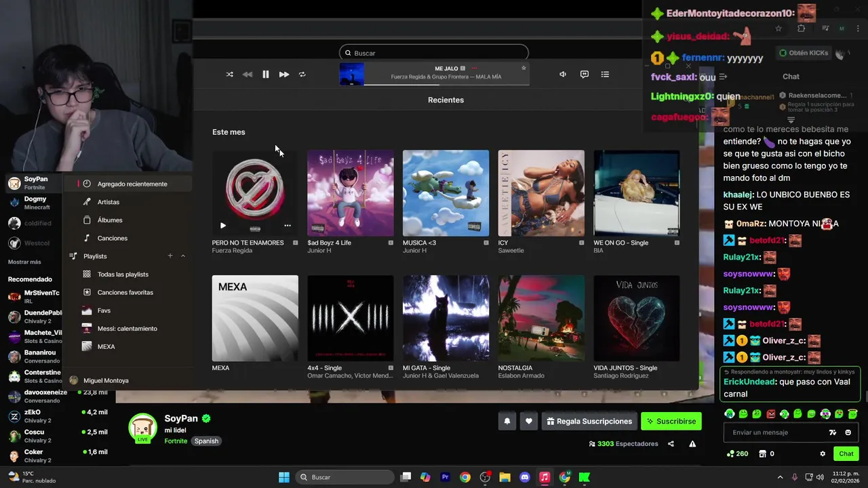Screen dimensions: 868x488
Task: Click the Fortnite category link
Action: [176, 441]
